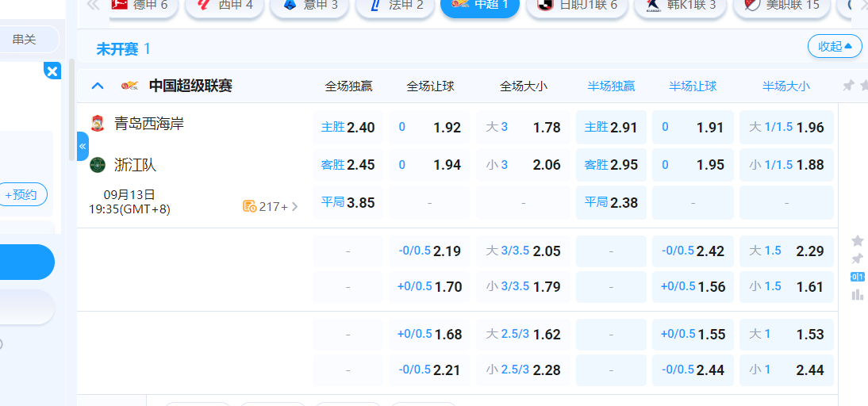Screen dimensions: 868x406
Task: Select 大 2.5/3 odds 1.62
Action: [523, 334]
